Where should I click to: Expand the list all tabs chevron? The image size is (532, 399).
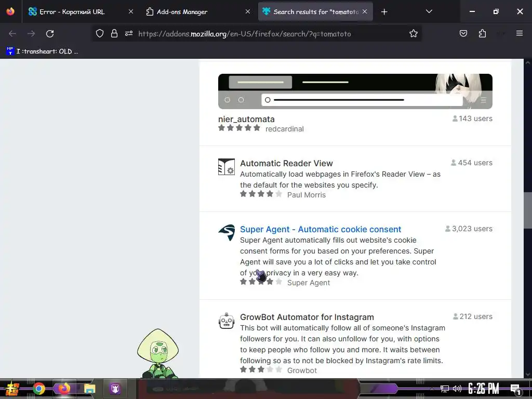click(429, 11)
